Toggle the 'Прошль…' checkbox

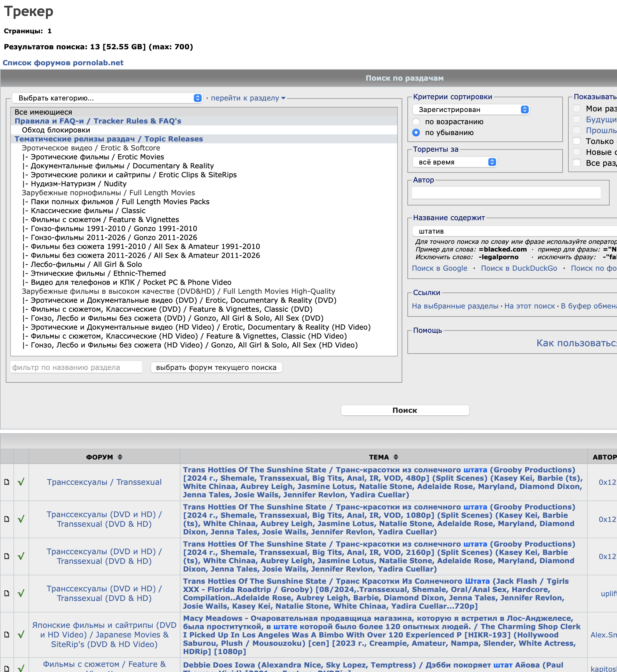point(577,130)
